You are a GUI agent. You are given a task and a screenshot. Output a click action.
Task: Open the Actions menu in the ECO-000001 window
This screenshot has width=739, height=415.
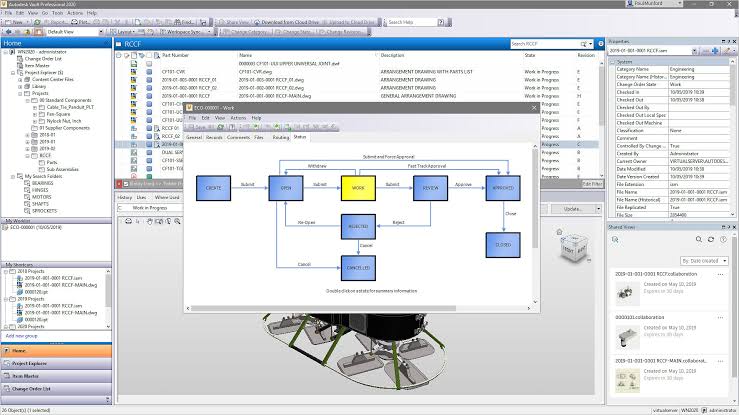pyautogui.click(x=238, y=118)
